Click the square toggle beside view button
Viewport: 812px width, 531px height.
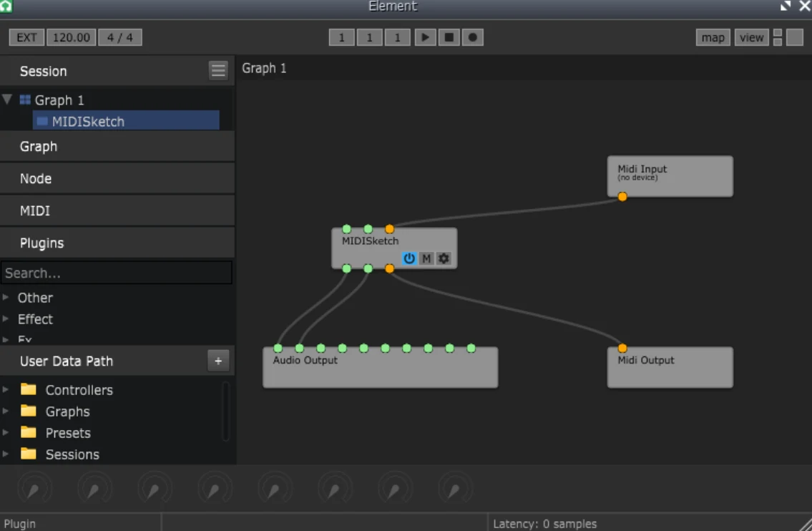pos(794,37)
